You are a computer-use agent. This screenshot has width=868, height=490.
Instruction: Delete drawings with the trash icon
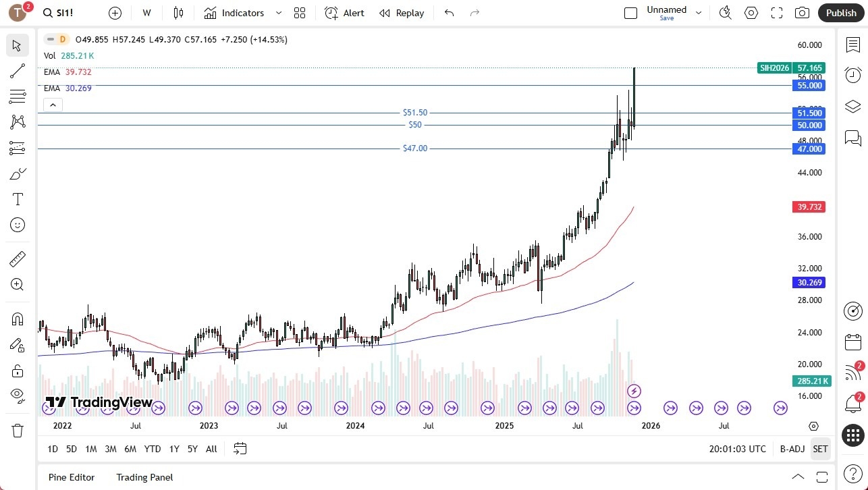(x=18, y=430)
